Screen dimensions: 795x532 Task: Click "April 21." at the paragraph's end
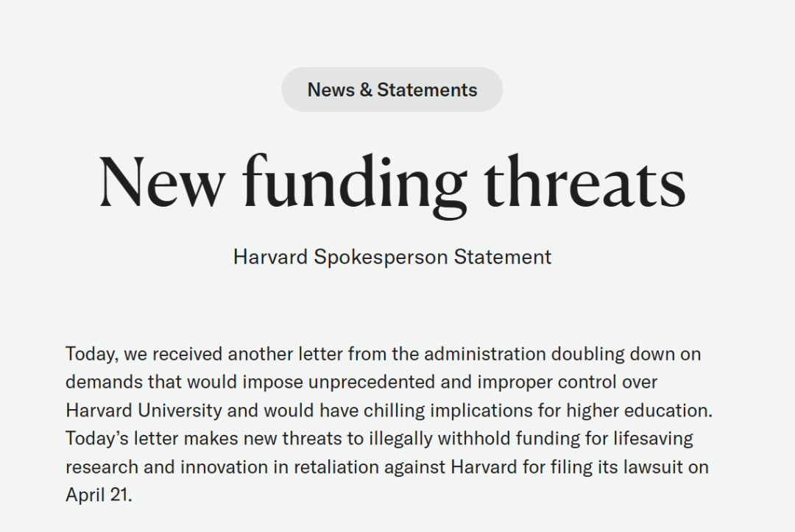(99, 495)
